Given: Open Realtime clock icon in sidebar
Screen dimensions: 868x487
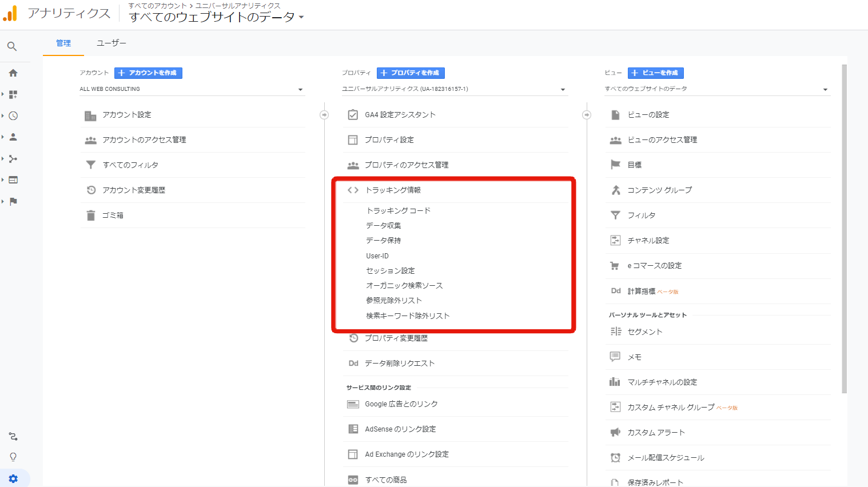Looking at the screenshot, I should click(13, 116).
